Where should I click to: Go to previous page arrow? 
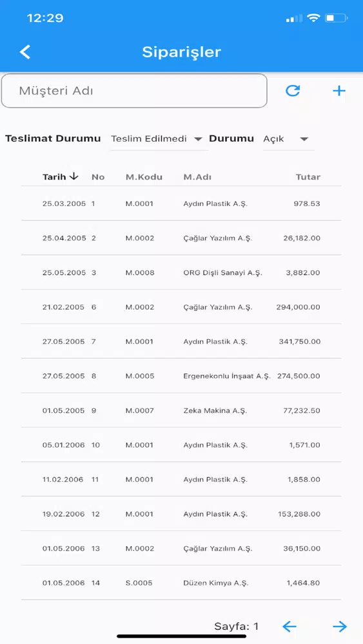pos(289,627)
